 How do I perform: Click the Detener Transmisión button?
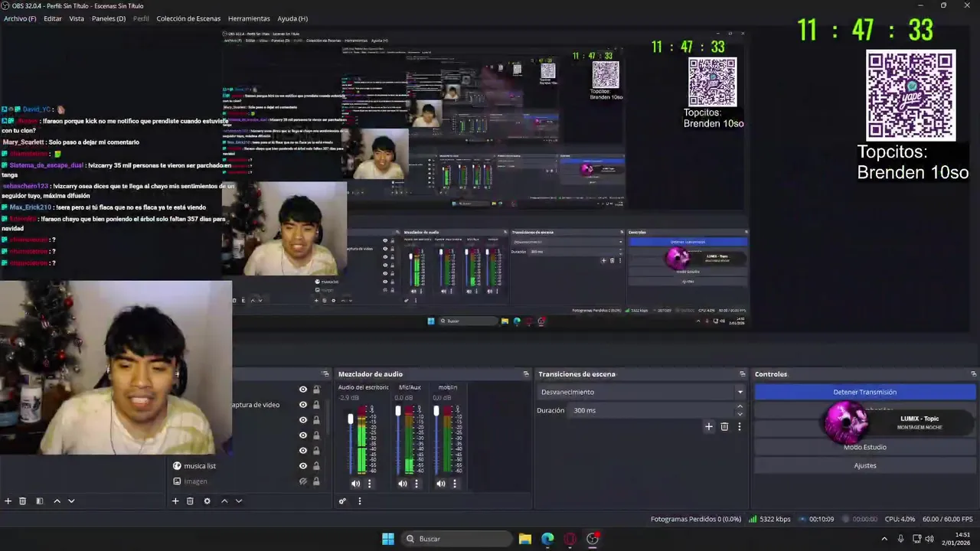pyautogui.click(x=865, y=392)
